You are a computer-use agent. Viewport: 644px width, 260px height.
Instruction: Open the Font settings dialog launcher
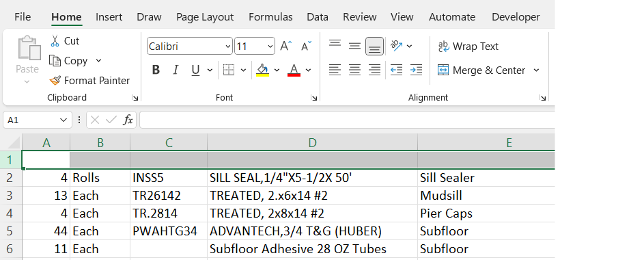314,98
